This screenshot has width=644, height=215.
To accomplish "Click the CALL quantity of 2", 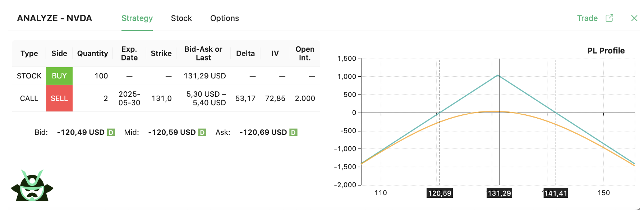I will point(105,98).
